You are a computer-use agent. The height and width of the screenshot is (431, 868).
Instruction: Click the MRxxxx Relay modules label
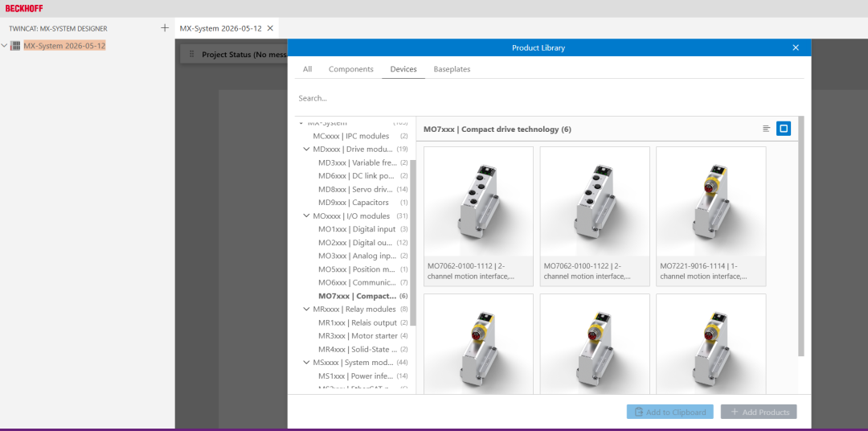(354, 309)
